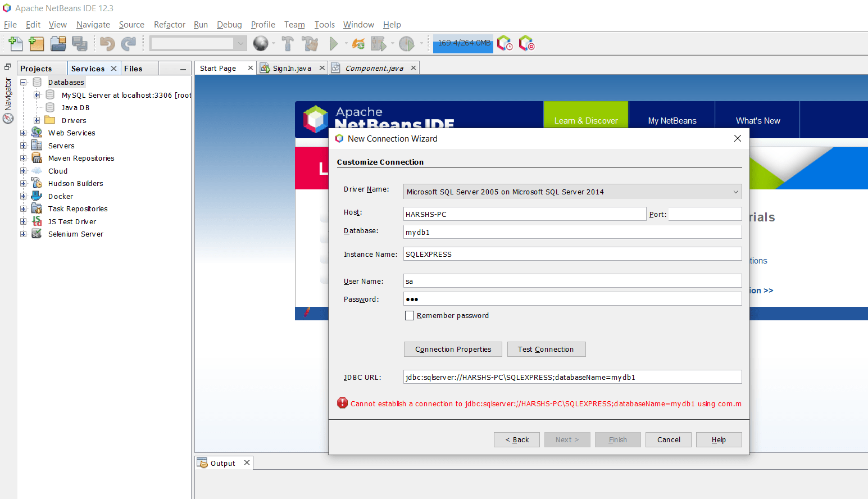868x499 pixels.
Task: Expand the Web Services node
Action: (x=24, y=133)
